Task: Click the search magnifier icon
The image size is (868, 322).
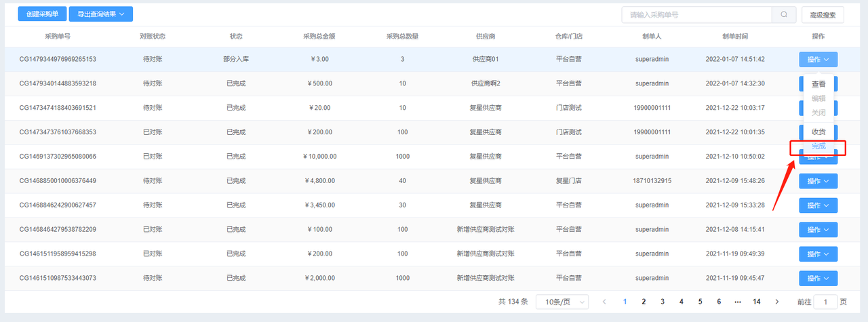Action: (784, 14)
